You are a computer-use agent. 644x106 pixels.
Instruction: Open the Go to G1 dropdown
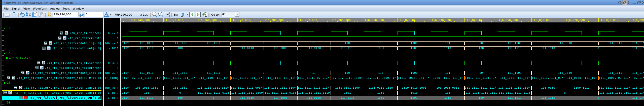[x=237, y=14]
